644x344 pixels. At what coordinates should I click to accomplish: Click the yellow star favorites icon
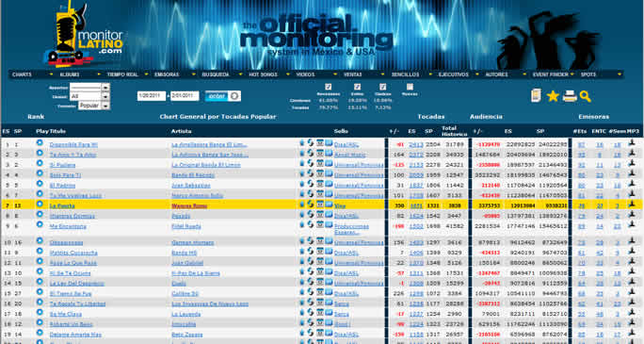coord(553,96)
